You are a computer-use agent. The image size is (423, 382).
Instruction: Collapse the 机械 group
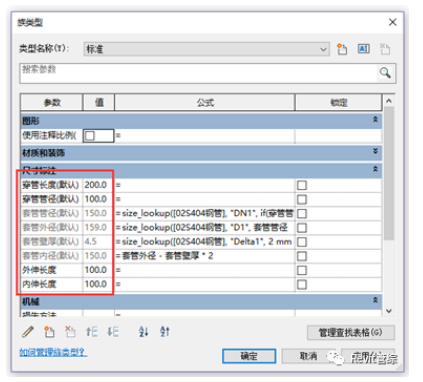pos(375,300)
